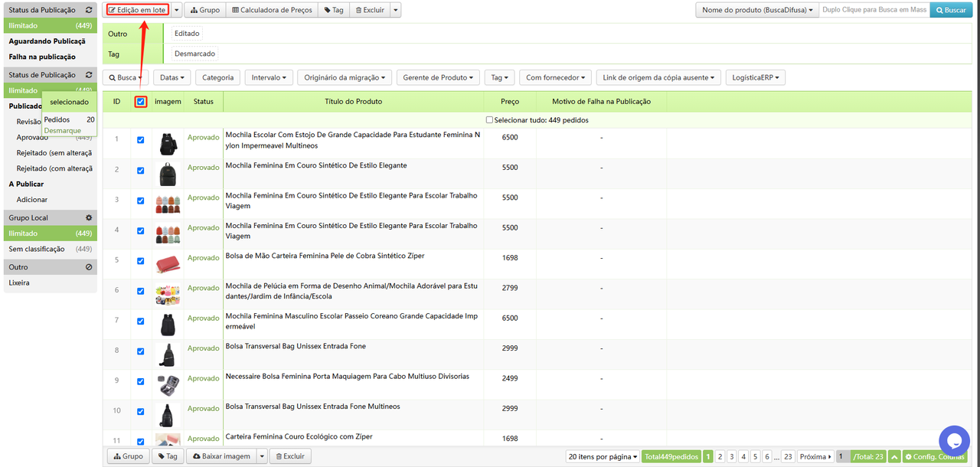Expand the Datas filter dropdown
Screen dimensions: 980x467
click(172, 77)
